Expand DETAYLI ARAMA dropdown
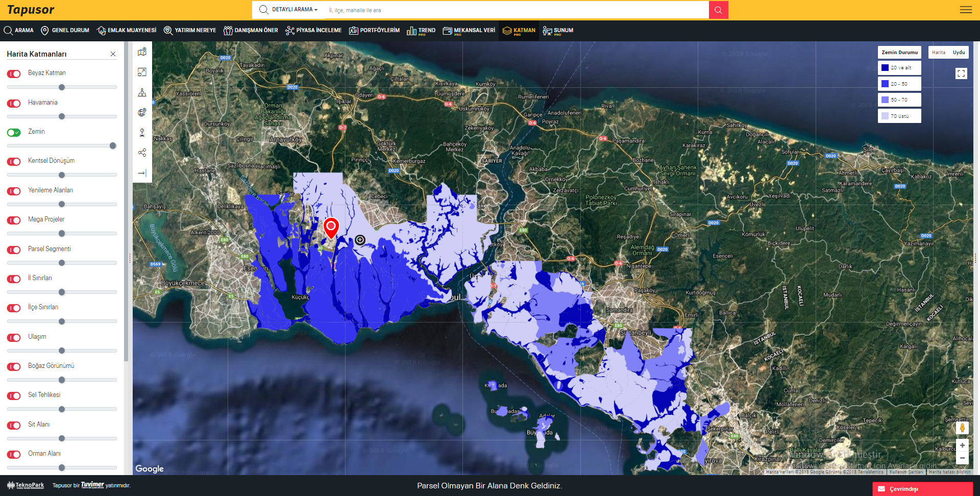Image resolution: width=980 pixels, height=496 pixels. (289, 10)
